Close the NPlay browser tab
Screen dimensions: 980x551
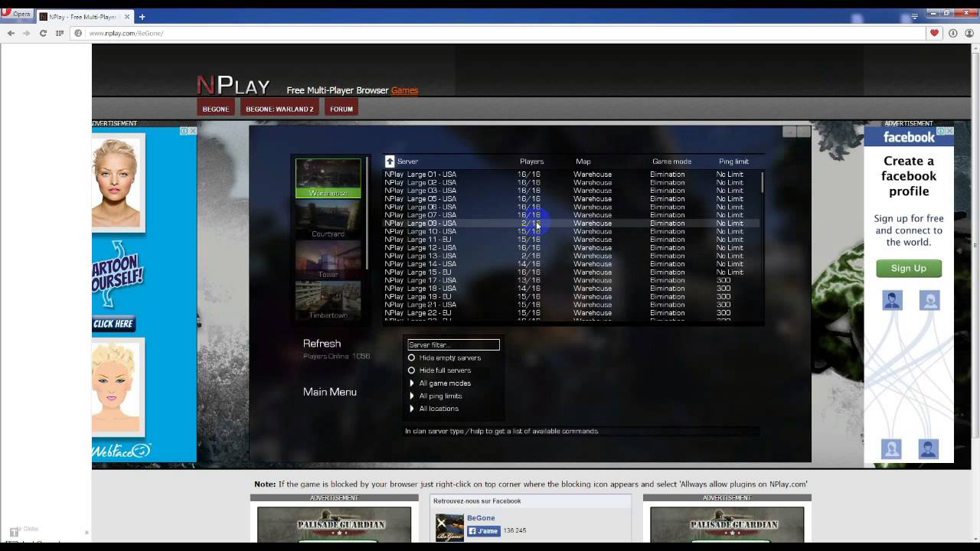click(x=128, y=16)
